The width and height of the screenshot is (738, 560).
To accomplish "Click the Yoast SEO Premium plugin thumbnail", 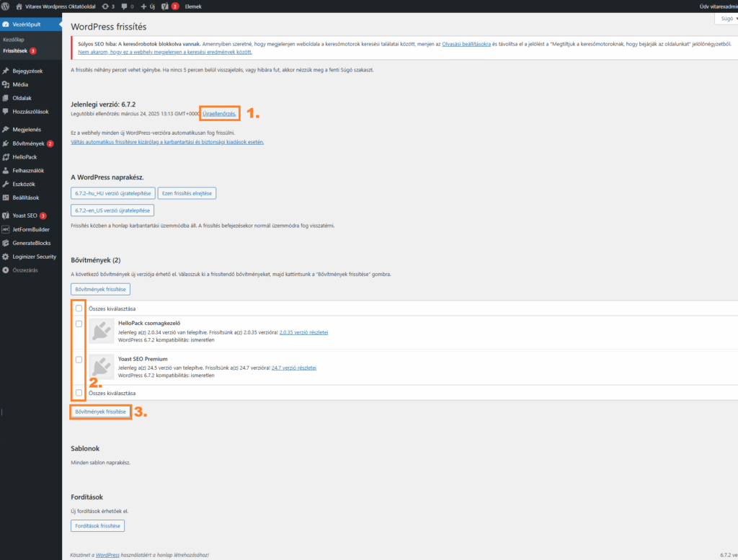I will pos(102,367).
